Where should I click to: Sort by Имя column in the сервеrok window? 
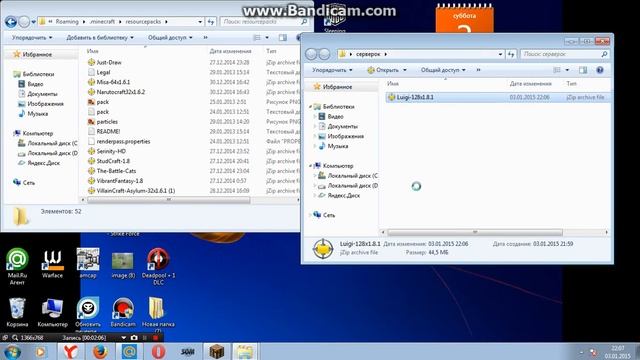pos(393,83)
